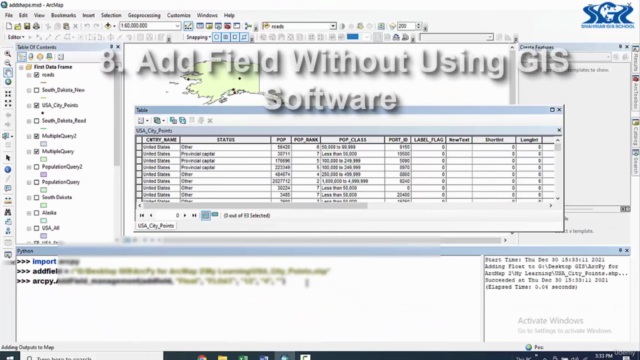The height and width of the screenshot is (360, 640).
Task: Select the Zoom Out tool
Action: (8, 63)
